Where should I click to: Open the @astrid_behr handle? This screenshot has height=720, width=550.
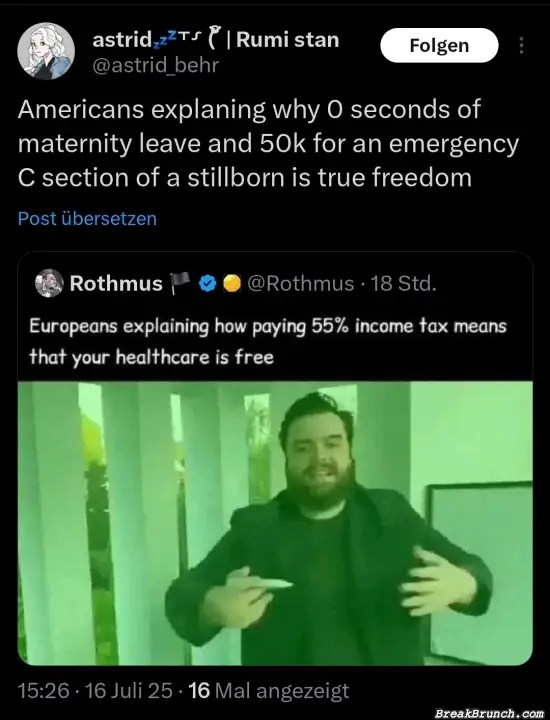point(156,65)
